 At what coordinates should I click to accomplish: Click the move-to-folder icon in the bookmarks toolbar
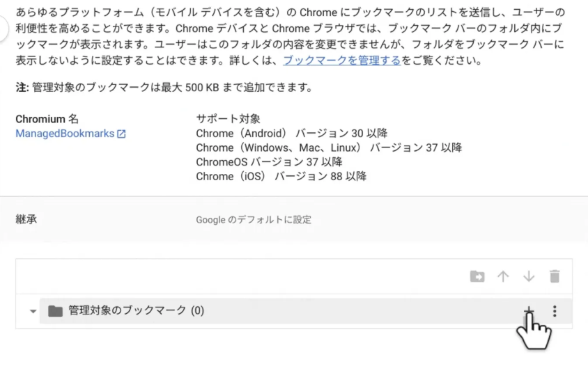[477, 277]
